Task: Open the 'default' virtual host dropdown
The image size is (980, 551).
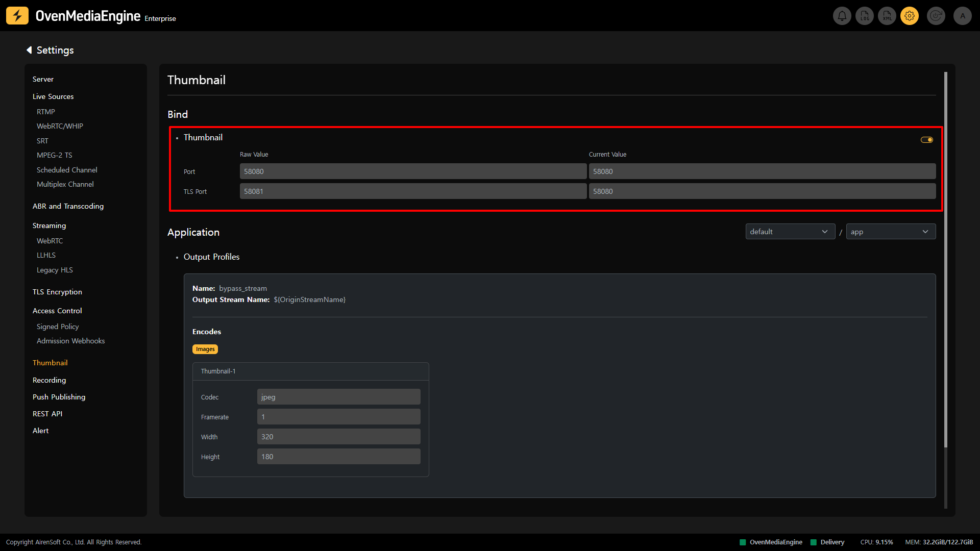Action: (790, 232)
